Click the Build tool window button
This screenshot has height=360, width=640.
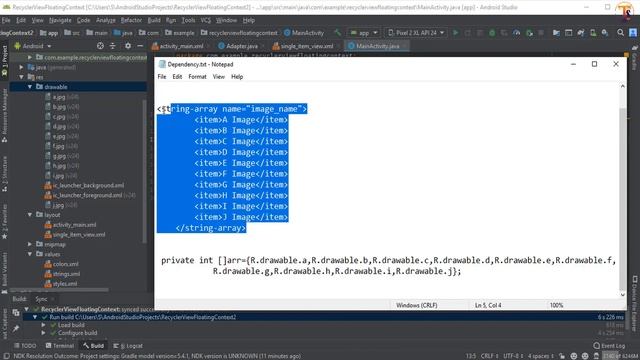[x=93, y=346]
